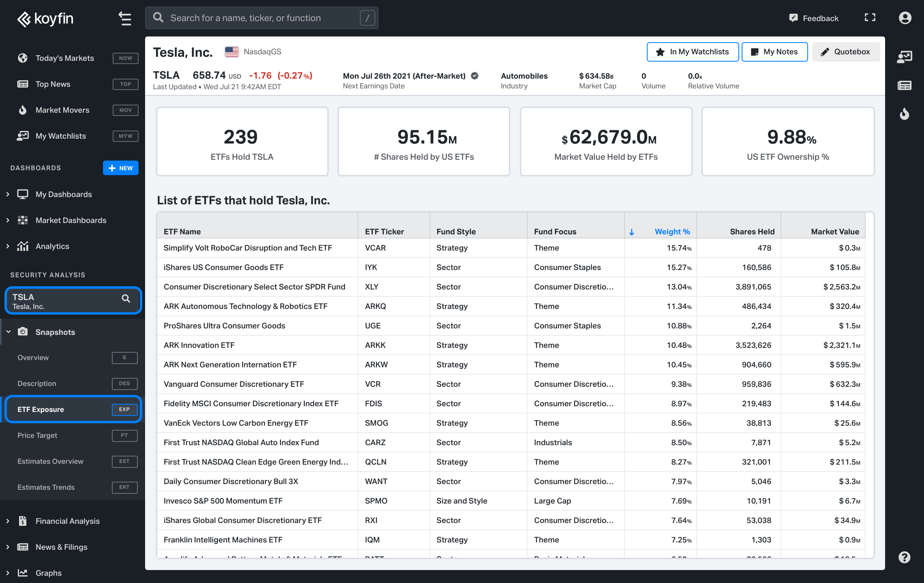
Task: Click the ARK Innovation ETF row name
Action: (199, 345)
